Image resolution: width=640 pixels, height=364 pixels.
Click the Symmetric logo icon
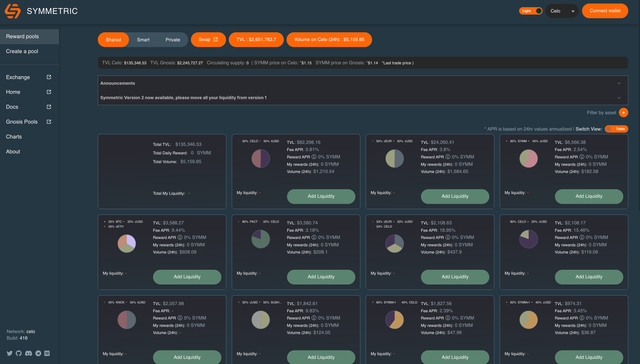[12, 11]
